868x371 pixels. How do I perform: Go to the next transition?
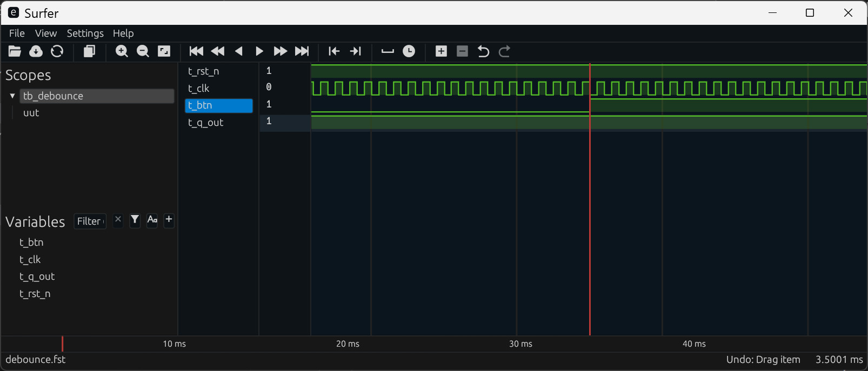[x=355, y=51]
